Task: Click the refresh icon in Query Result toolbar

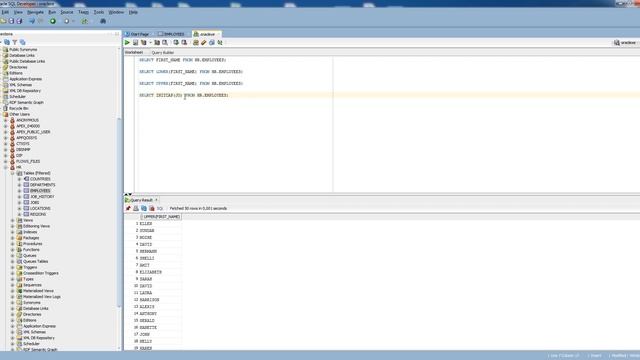Action: coord(144,208)
